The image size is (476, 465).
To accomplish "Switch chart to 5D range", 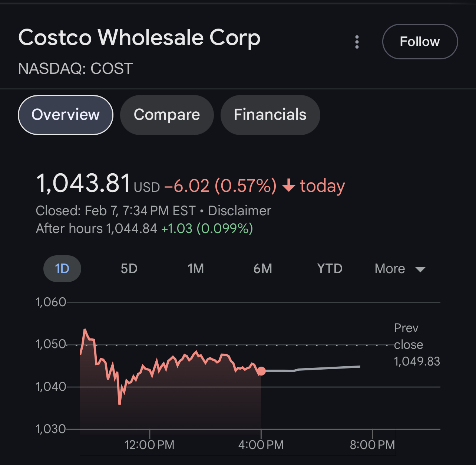I will point(129,268).
